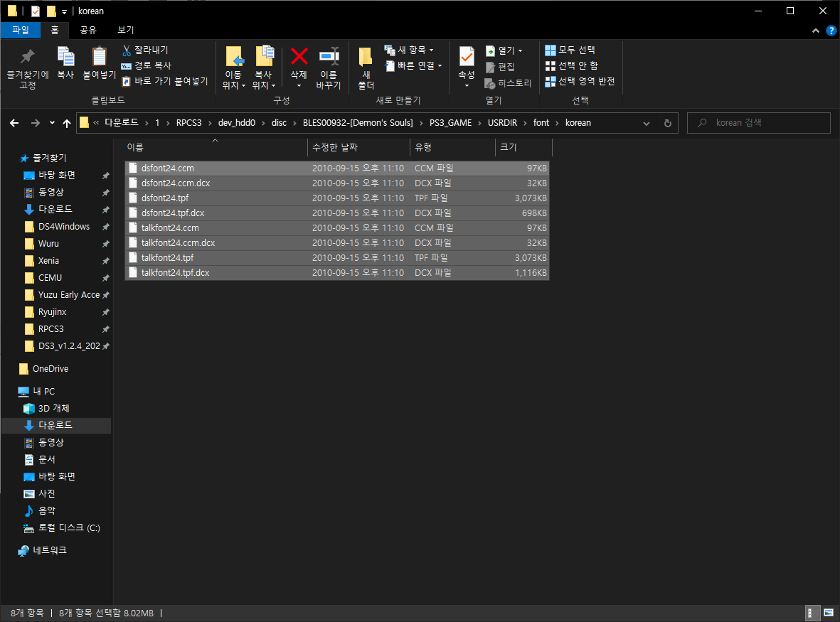Open Properties (속성) icon
Screen dimensions: 840x622
467,66
